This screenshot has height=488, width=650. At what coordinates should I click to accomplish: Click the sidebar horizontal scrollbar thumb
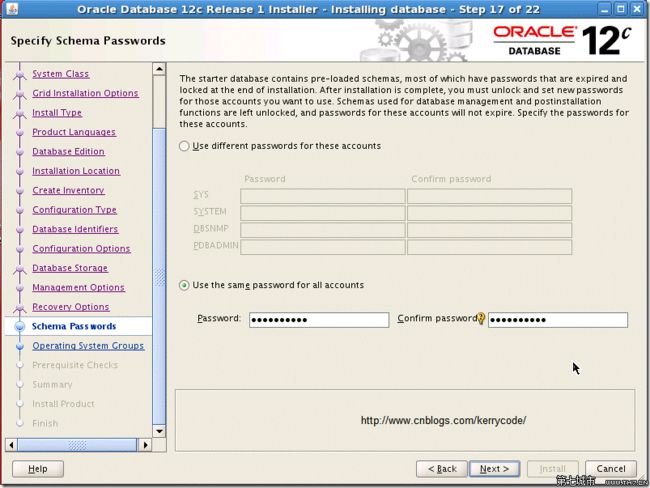point(77,445)
